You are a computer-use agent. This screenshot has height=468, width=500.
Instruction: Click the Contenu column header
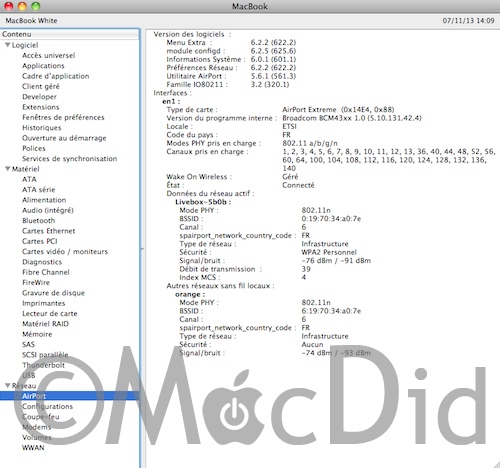[70, 34]
